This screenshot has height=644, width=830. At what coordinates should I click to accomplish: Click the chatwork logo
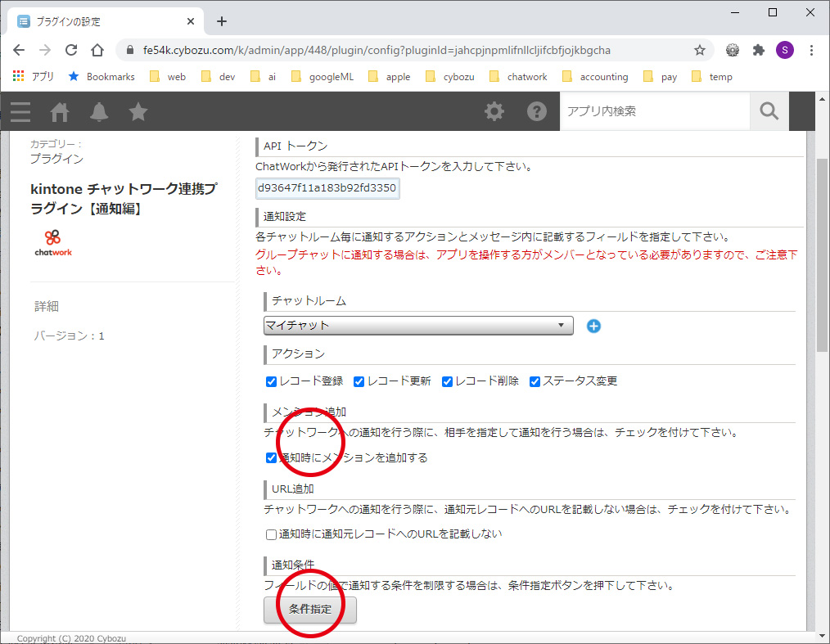point(53,243)
